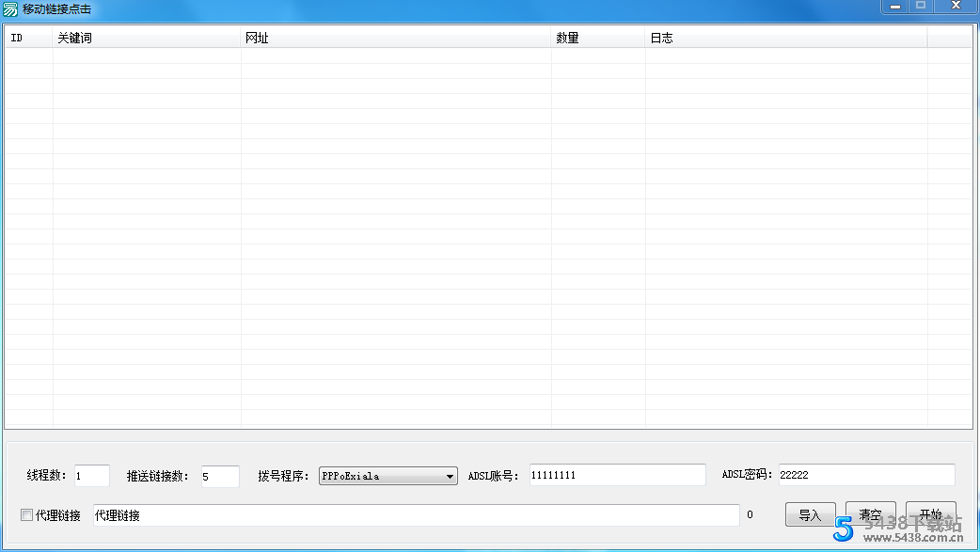Click the 导入 import button

tap(811, 514)
